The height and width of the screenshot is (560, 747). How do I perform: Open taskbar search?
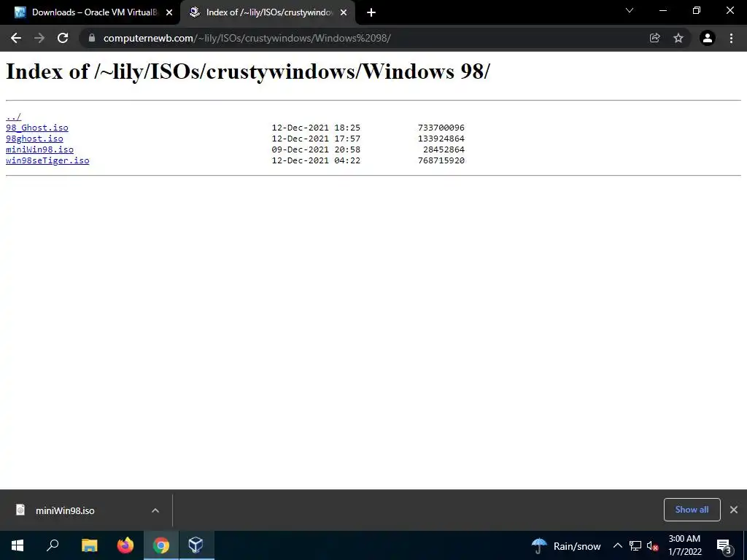click(x=53, y=545)
